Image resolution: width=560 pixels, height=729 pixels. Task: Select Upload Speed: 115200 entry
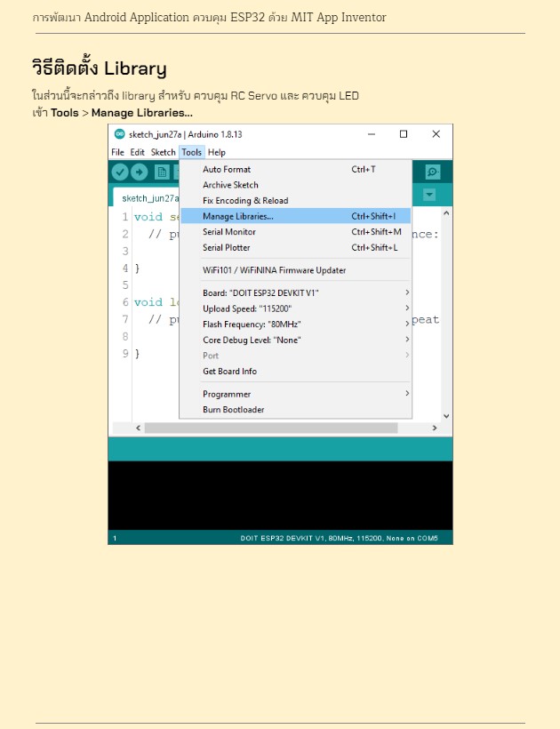coord(296,308)
